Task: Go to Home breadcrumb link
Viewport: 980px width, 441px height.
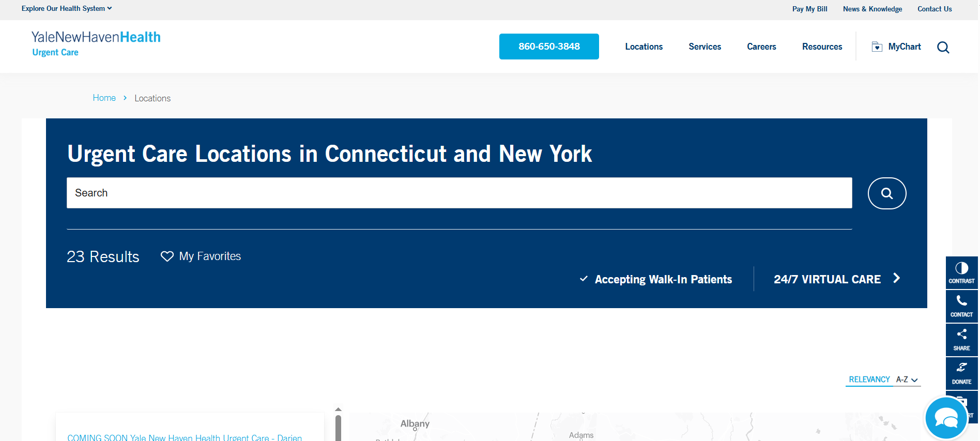Action: [x=104, y=98]
